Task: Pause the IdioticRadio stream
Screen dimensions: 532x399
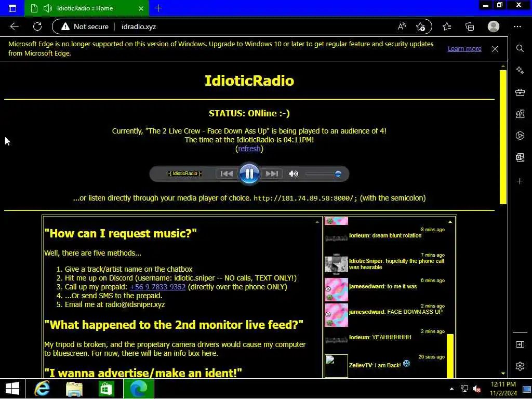Action: click(249, 174)
